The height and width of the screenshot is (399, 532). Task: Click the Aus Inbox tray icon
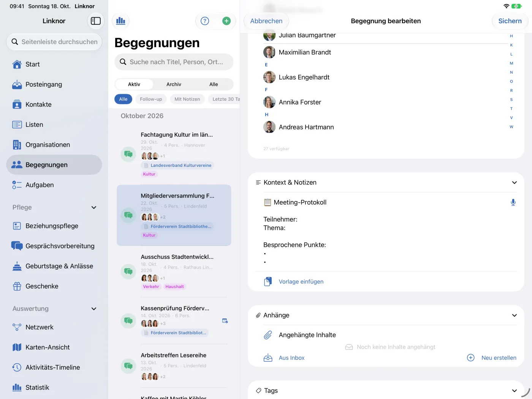(268, 358)
